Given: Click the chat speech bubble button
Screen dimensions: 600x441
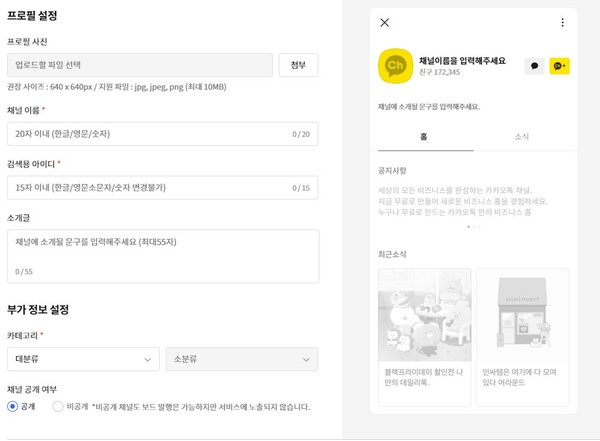Looking at the screenshot, I should click(534, 66).
